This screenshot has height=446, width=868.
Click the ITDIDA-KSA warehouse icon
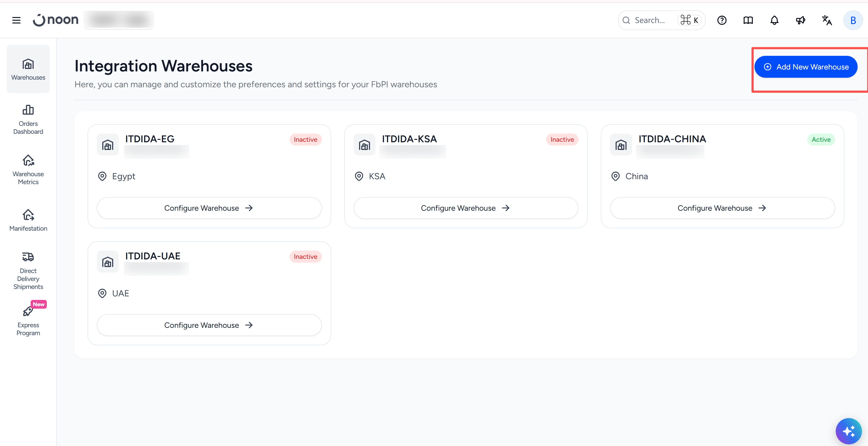click(x=364, y=145)
